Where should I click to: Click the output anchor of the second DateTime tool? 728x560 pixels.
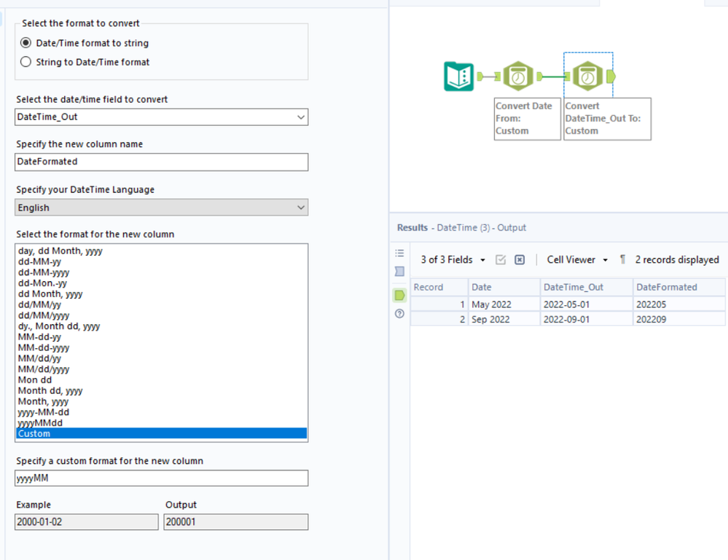point(611,76)
